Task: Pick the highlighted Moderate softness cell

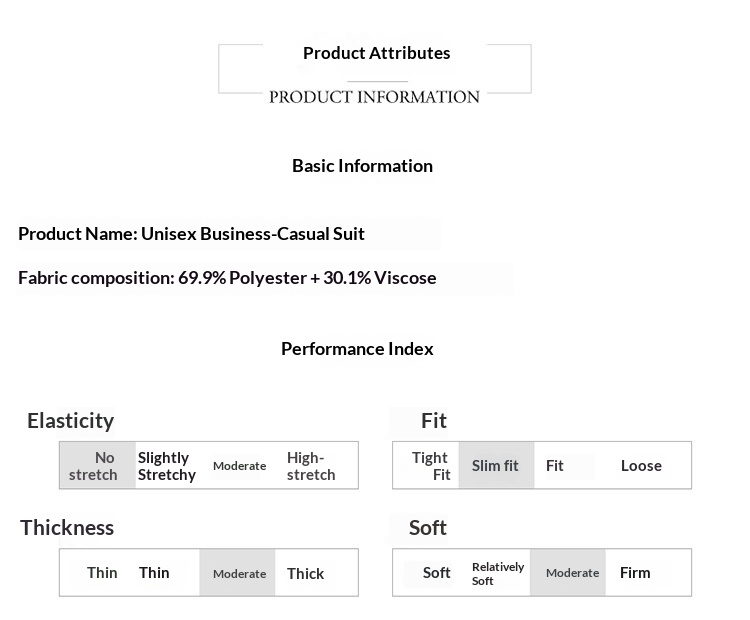Action: (571, 574)
